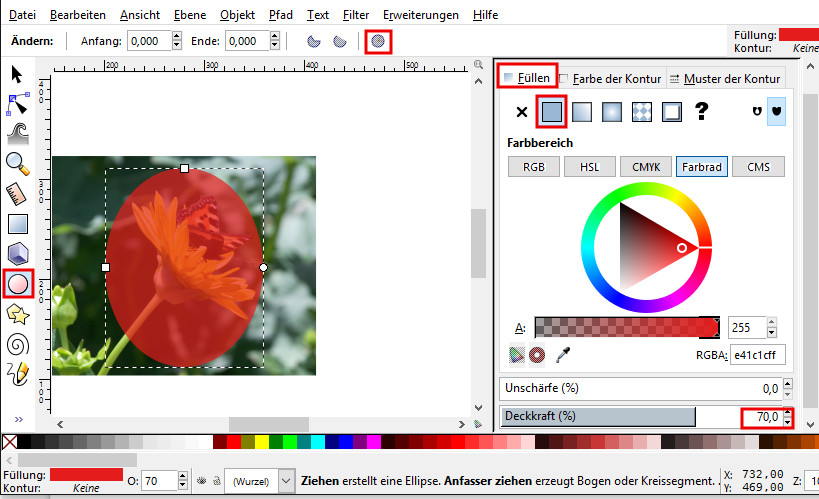Choose swatch fill icon
The height and width of the screenshot is (499, 819).
(x=672, y=112)
